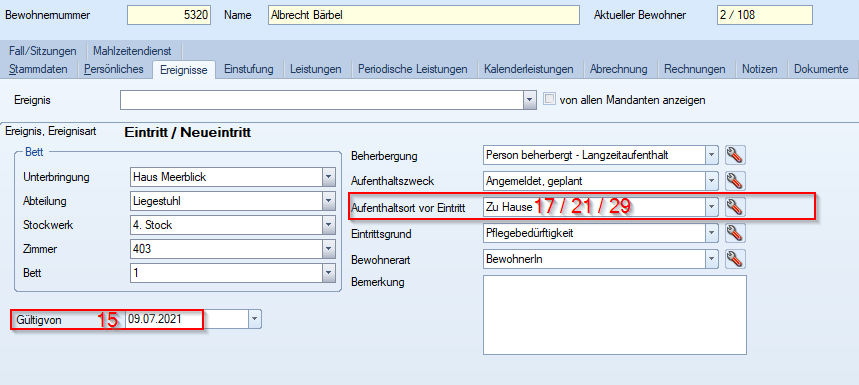
Task: Expand the Eintrittsgrund dropdown
Action: pyautogui.click(x=711, y=233)
